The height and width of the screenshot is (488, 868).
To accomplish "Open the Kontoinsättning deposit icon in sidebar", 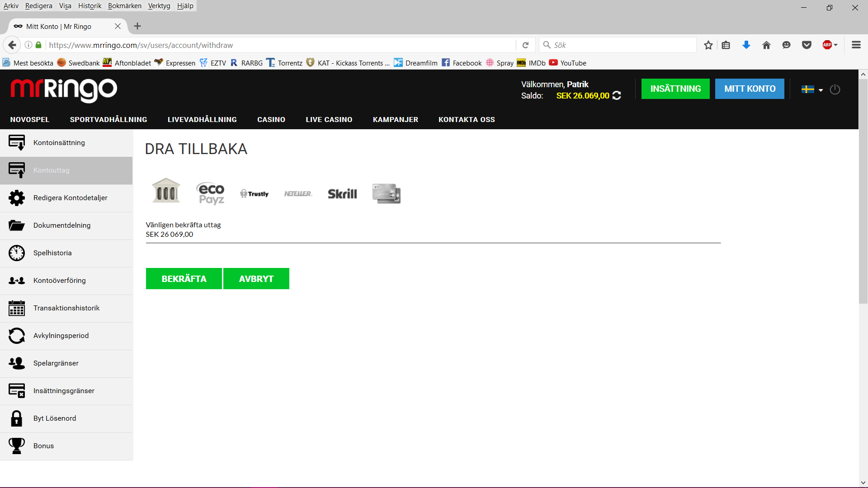I will point(17,143).
